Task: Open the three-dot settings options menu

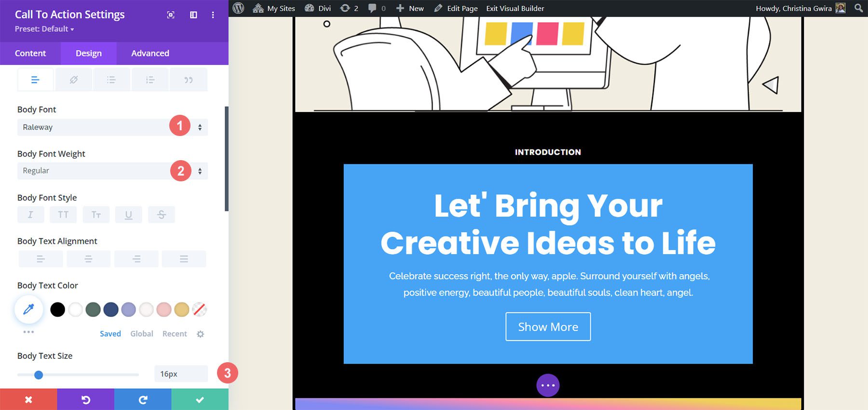Action: (213, 15)
